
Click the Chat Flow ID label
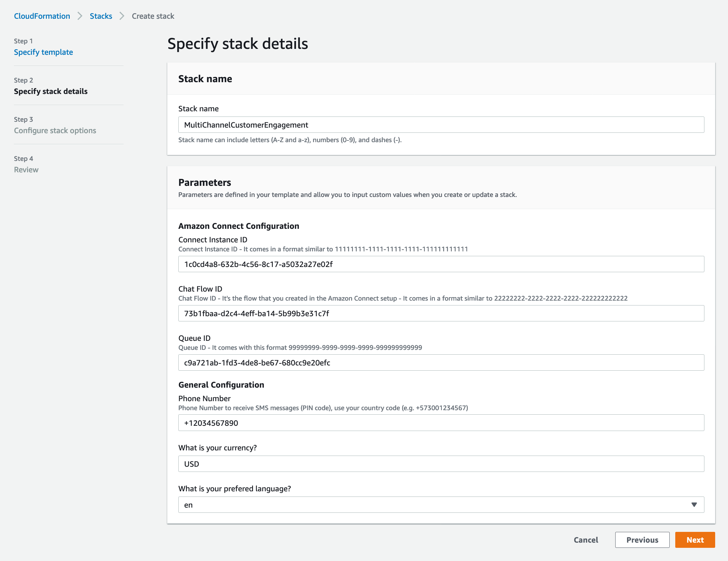coord(200,289)
